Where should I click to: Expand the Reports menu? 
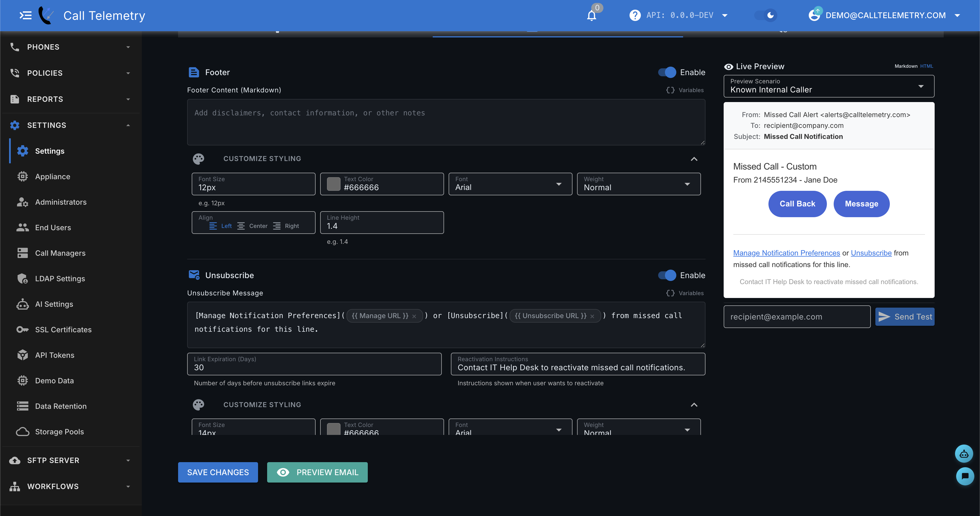click(x=71, y=99)
